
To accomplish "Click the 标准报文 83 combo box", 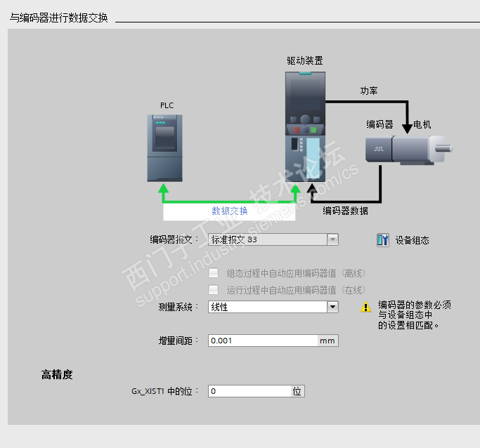I will [273, 239].
